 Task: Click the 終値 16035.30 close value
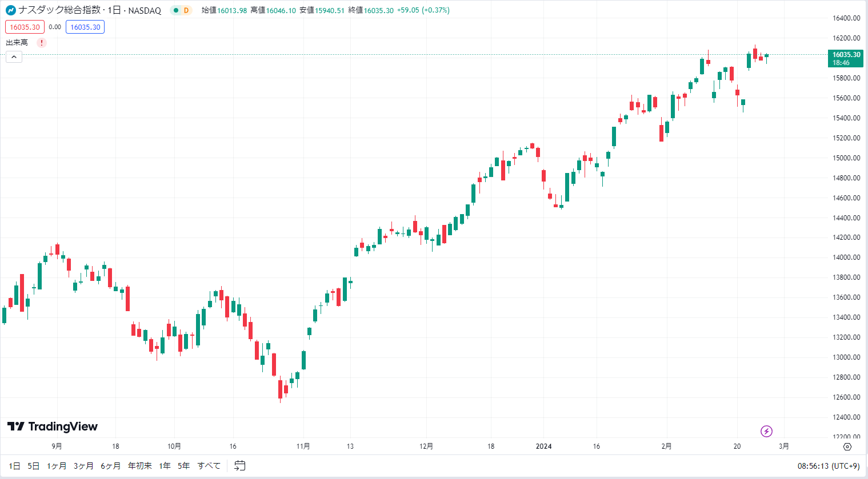(371, 10)
